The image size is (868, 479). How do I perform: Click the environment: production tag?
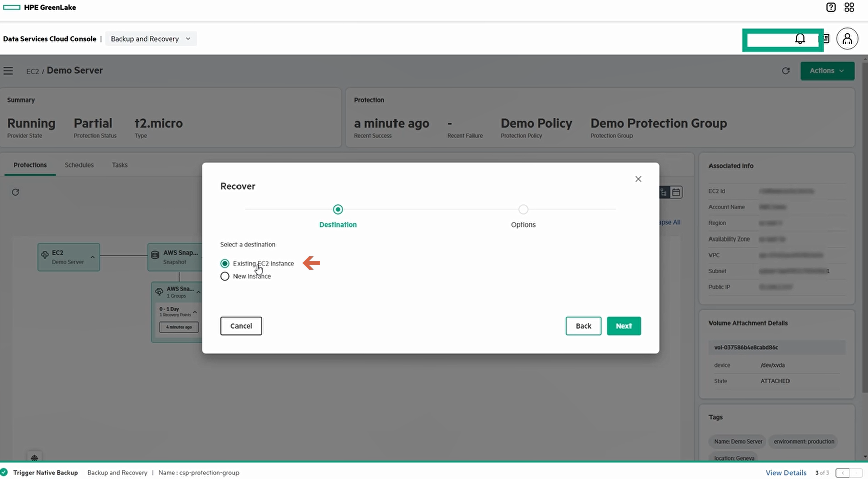pyautogui.click(x=804, y=442)
